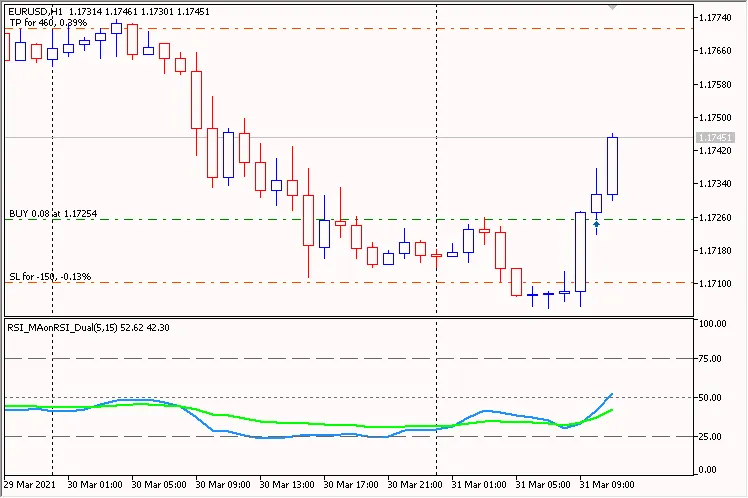This screenshot has width=748, height=498.
Task: Select the TP for 460, 0.39% label
Action: point(48,22)
